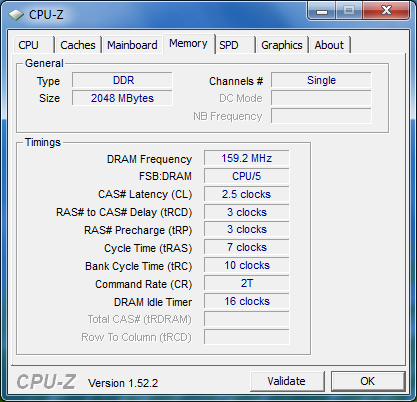Click the FSB:DRAM label
This screenshot has width=417, height=402.
point(165,176)
